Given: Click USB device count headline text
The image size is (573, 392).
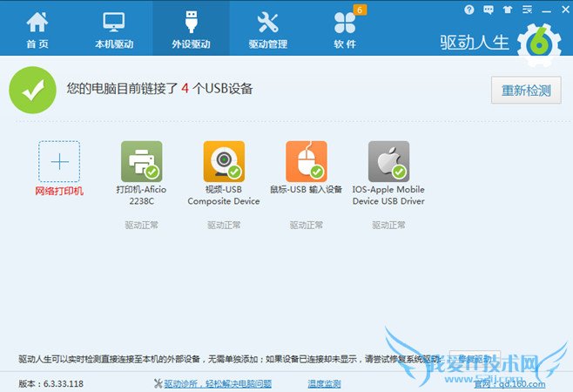Looking at the screenshot, I should (x=159, y=89).
